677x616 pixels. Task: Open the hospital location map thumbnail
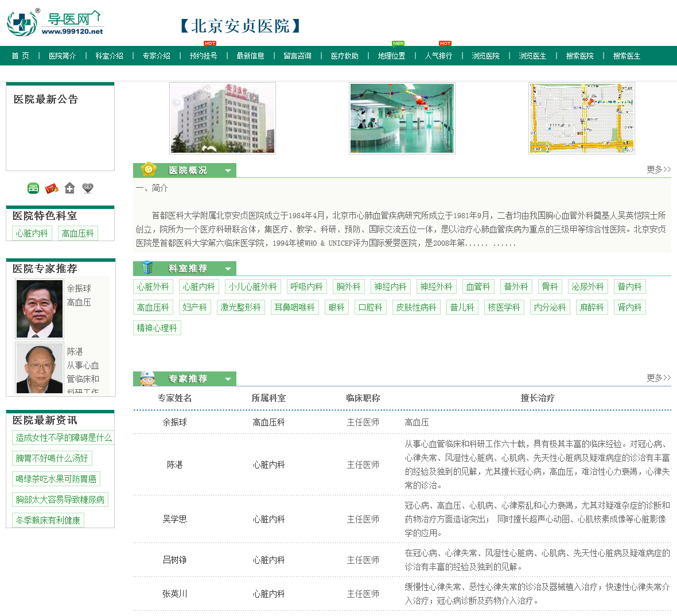(x=582, y=118)
